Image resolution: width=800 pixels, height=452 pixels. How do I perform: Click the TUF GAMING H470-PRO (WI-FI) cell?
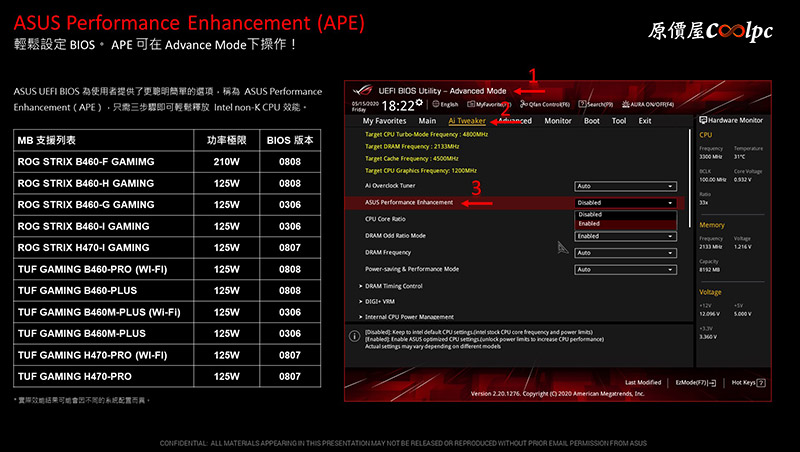[x=104, y=355]
